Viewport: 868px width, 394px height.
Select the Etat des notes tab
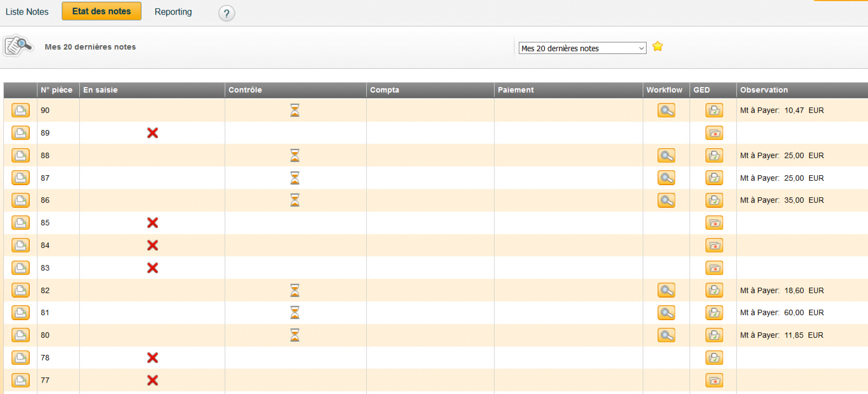[x=101, y=11]
